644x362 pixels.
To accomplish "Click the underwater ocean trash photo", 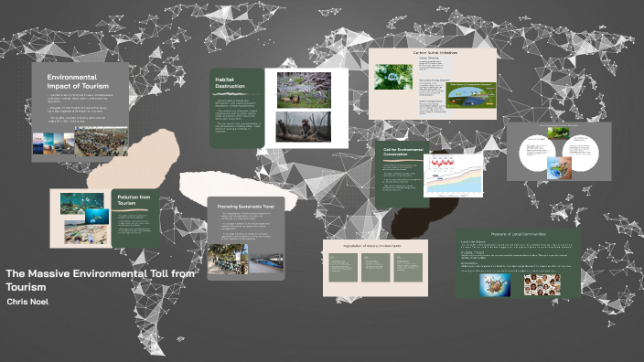I will [x=81, y=204].
